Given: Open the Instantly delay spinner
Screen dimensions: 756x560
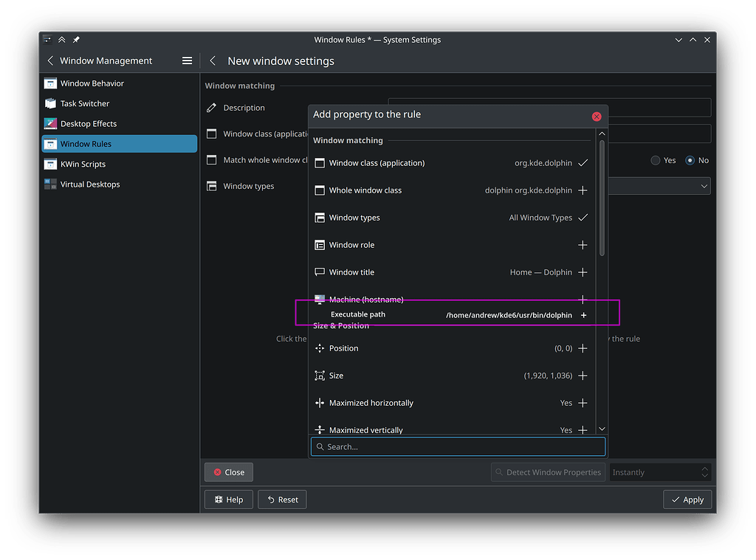Looking at the screenshot, I should coord(704,472).
